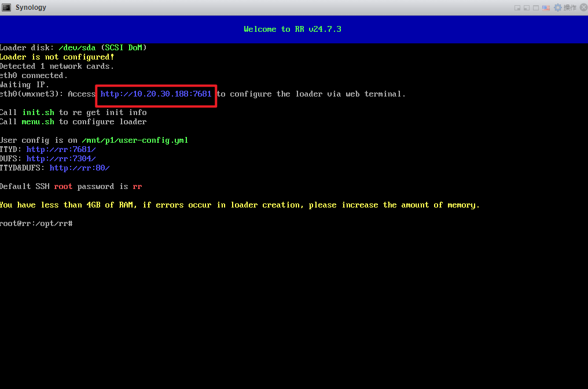Switch console to the smallest window size icon

click(517, 8)
